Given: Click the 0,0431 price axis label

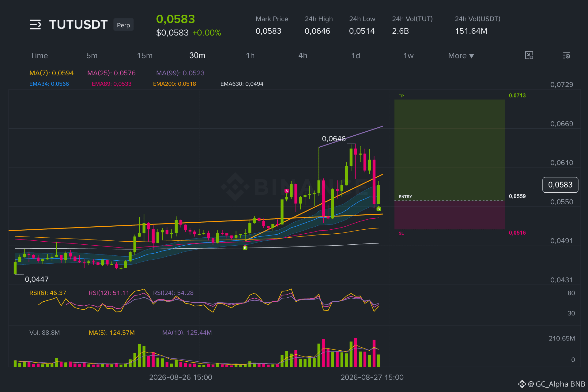Looking at the screenshot, I should tap(562, 280).
